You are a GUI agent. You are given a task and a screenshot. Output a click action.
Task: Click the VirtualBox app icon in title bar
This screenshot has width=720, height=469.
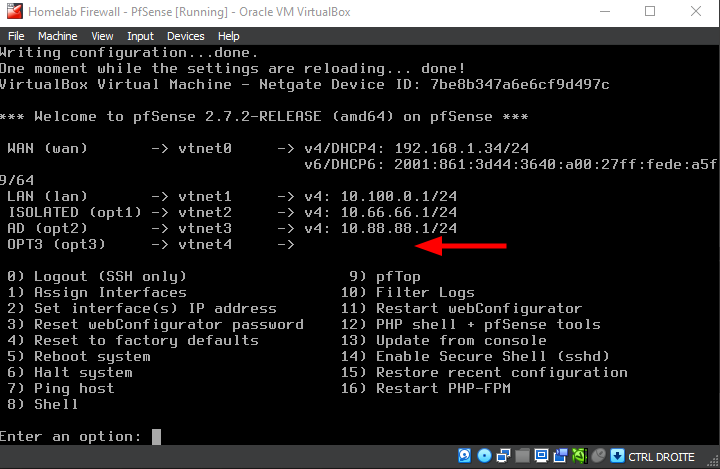[14, 11]
